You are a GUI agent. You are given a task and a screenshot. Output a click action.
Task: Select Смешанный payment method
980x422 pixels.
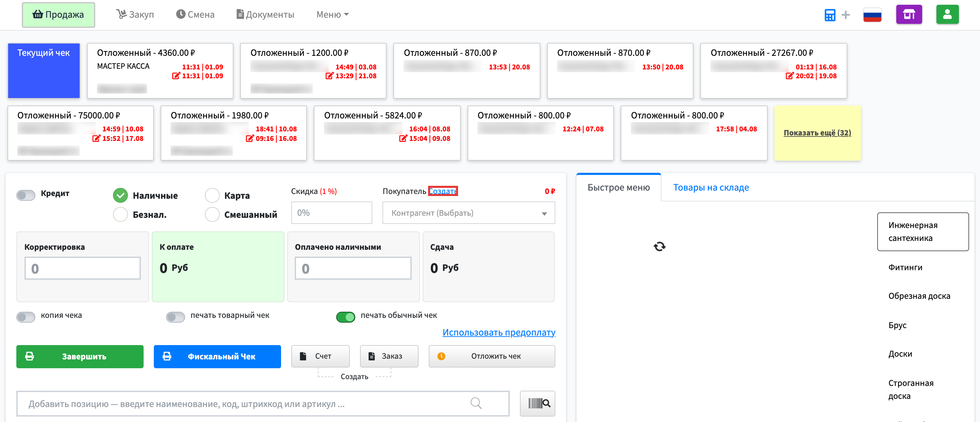tap(212, 214)
